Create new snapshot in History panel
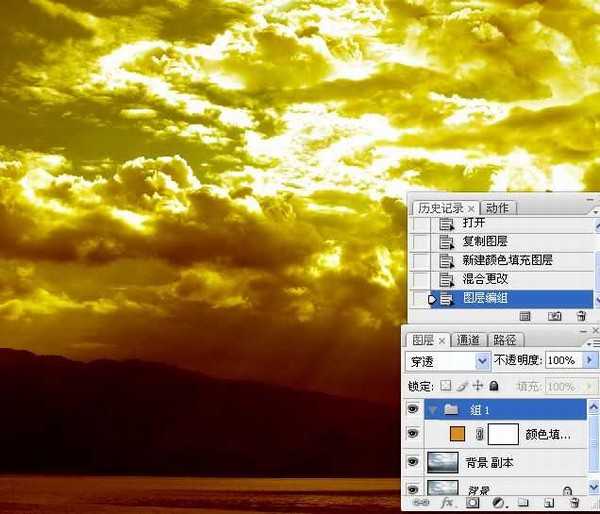The width and height of the screenshot is (600, 514). click(554, 316)
